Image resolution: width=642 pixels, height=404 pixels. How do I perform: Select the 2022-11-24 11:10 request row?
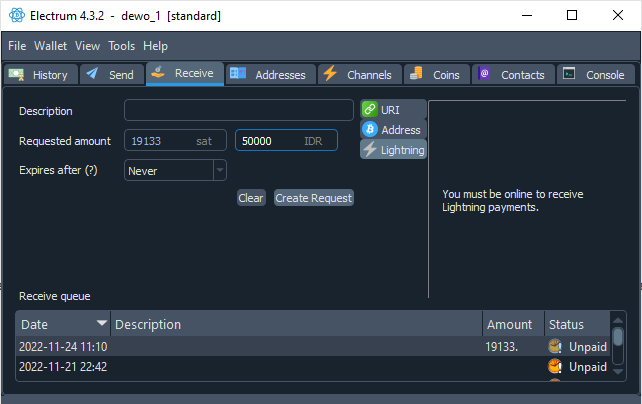(313, 346)
